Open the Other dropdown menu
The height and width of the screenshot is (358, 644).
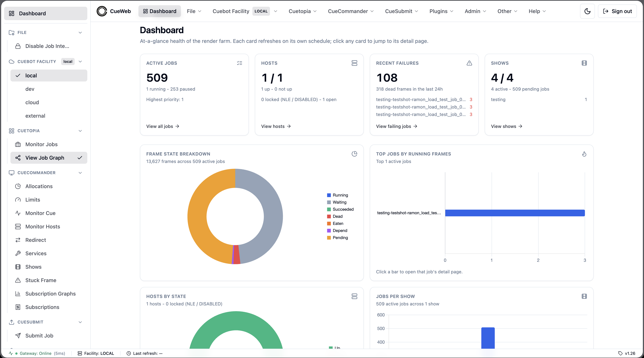point(507,11)
